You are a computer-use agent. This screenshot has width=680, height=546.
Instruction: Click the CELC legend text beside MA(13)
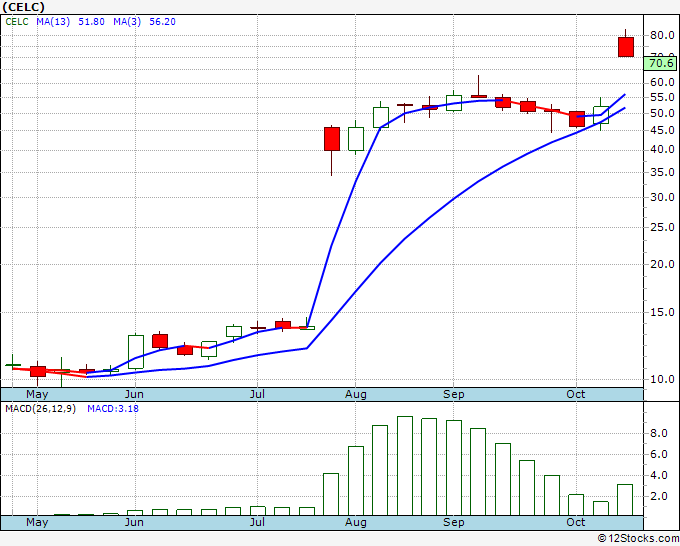pos(18,21)
